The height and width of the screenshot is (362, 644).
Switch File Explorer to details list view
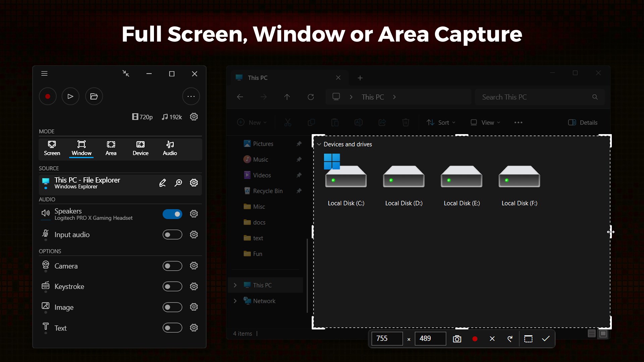592,334
